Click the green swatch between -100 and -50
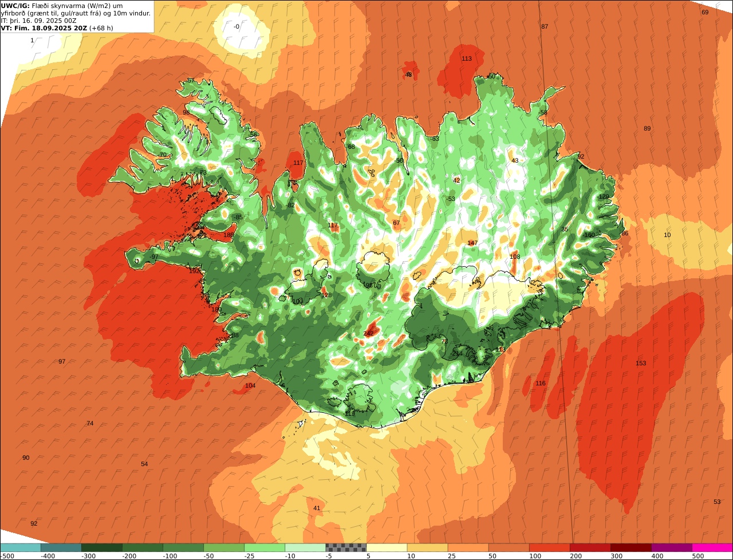Image resolution: width=733 pixels, height=560 pixels. pos(183,547)
